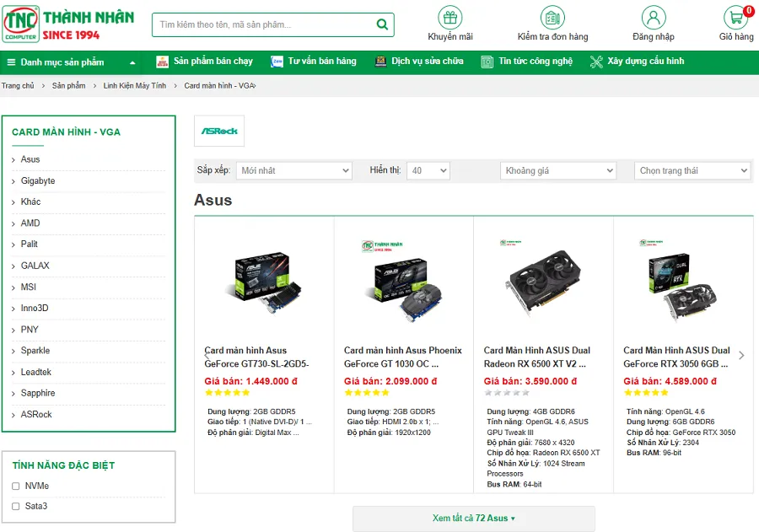Open the Leadtek category in sidebar
This screenshot has height=532, width=759.
point(35,373)
